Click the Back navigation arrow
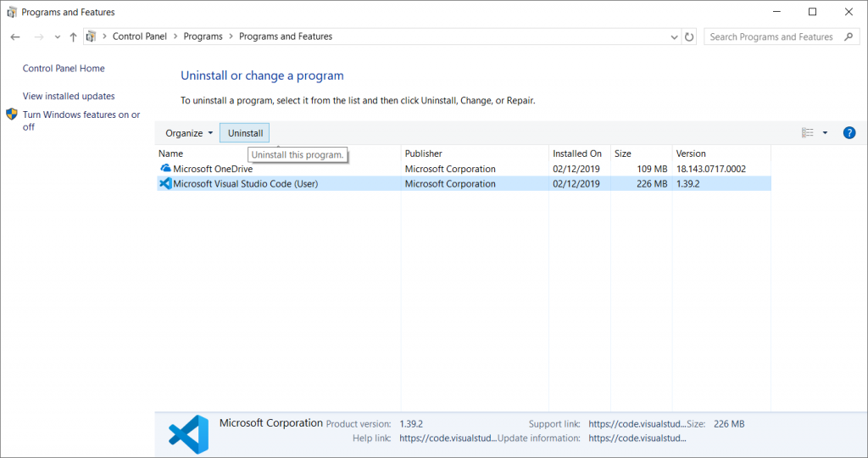Viewport: 868px width, 458px height. point(15,37)
